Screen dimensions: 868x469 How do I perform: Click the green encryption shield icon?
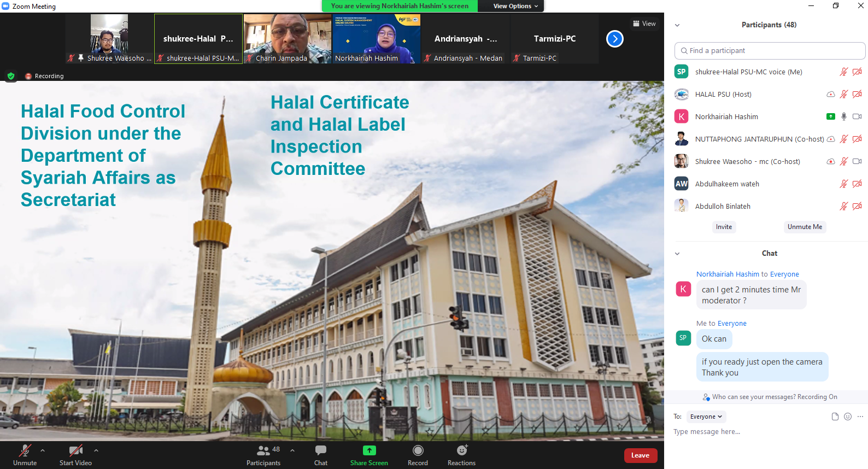(x=11, y=76)
